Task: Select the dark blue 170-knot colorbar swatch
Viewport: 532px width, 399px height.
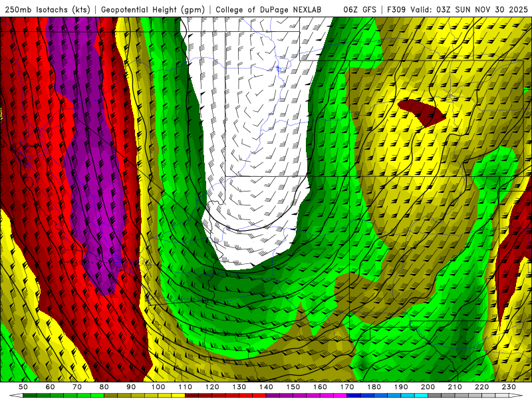Action: (x=354, y=396)
